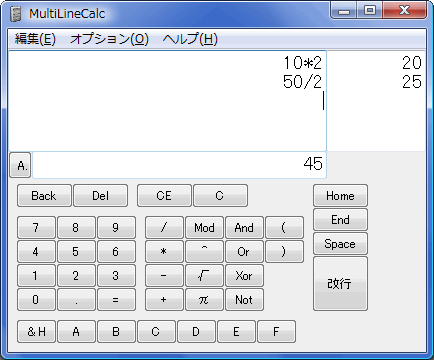Open the オプション(O) menu
Viewport: 434px width, 360px height.
109,39
